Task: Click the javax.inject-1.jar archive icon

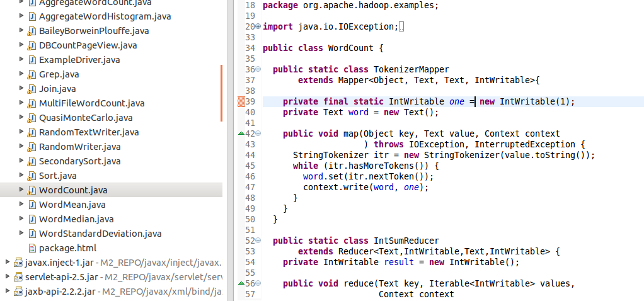Action: click(x=18, y=263)
